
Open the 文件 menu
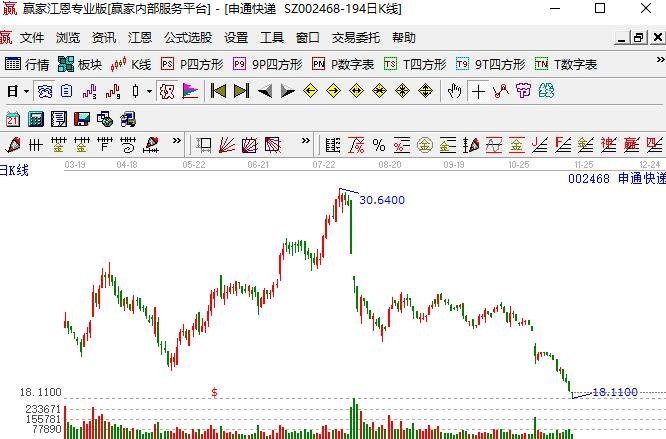[32, 38]
